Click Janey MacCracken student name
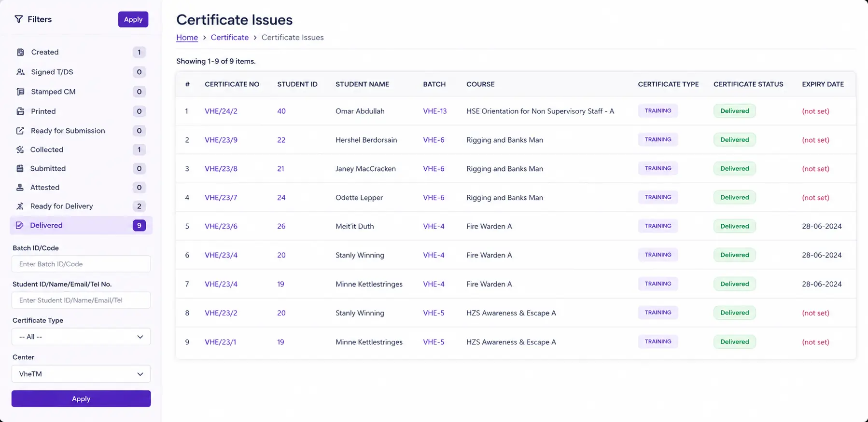868x422 pixels. [365, 169]
